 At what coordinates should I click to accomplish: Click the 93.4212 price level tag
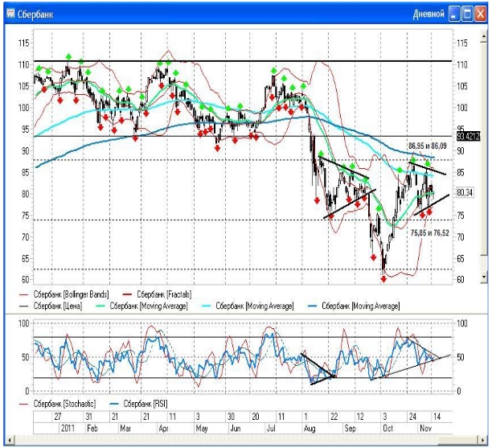(468, 137)
